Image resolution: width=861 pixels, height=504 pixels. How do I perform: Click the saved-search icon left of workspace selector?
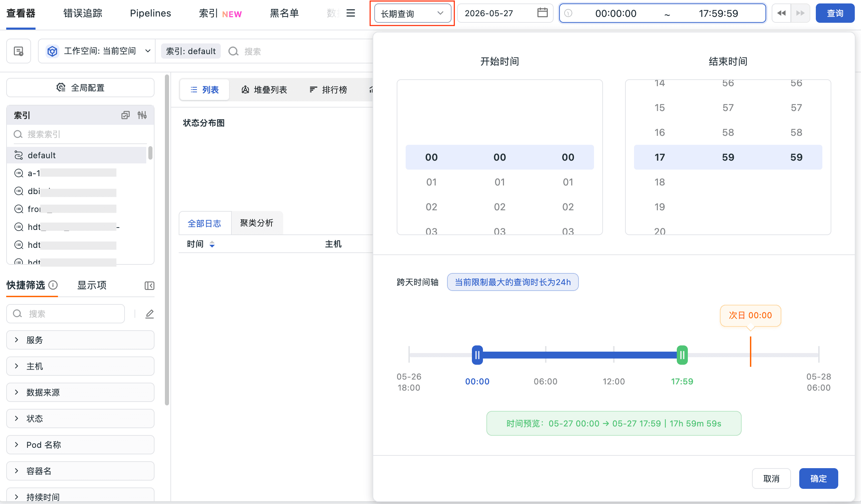coord(19,51)
